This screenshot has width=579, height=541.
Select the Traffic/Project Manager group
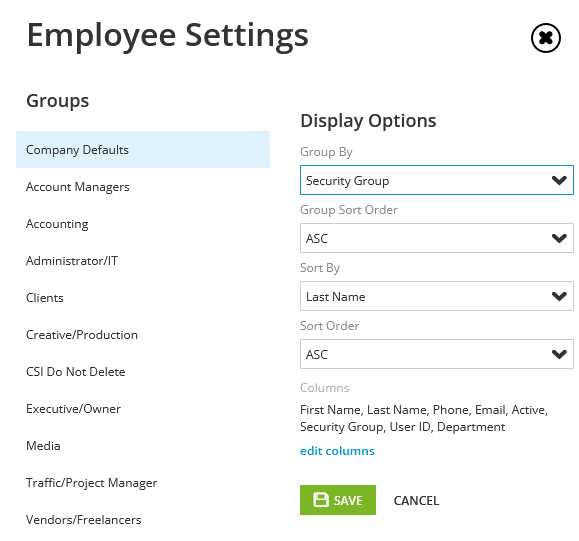click(x=143, y=483)
